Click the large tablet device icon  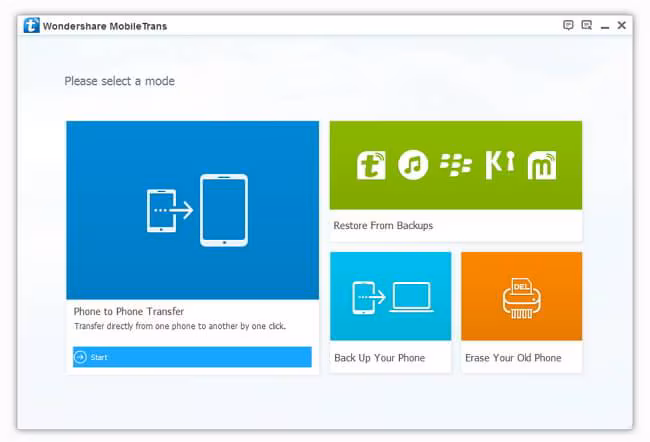[x=224, y=210]
